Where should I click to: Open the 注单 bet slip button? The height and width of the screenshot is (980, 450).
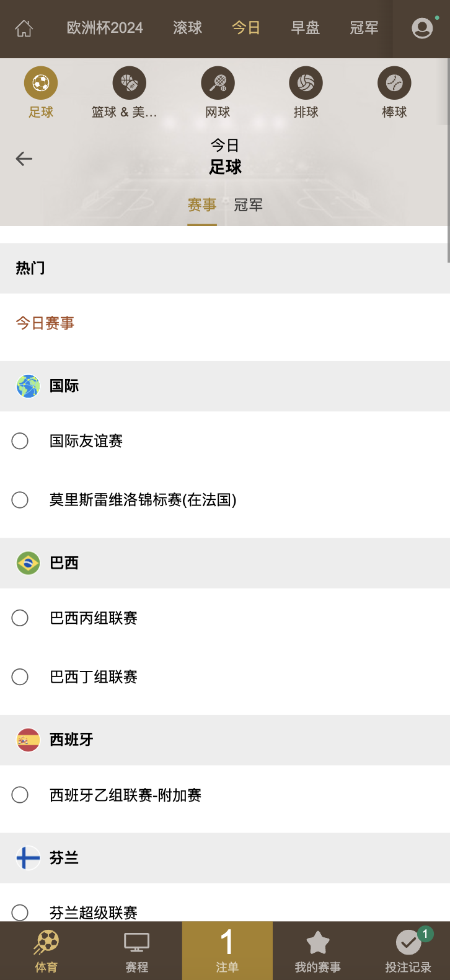click(x=227, y=951)
